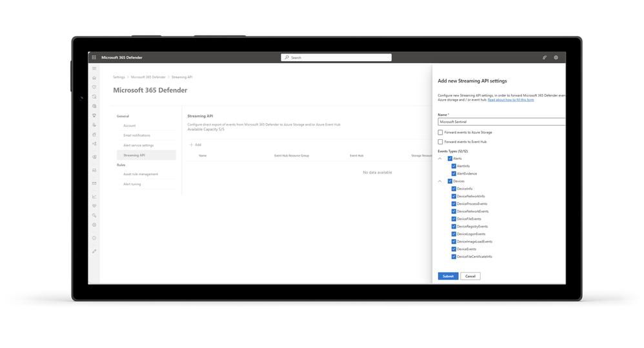Open the info circle icon in sidebar
Screen dimensions: 644x348
94,238
